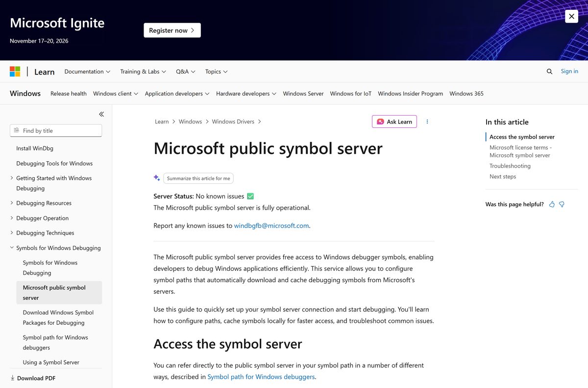Click the thumbs down not helpful icon
The width and height of the screenshot is (588, 388).
[562, 204]
